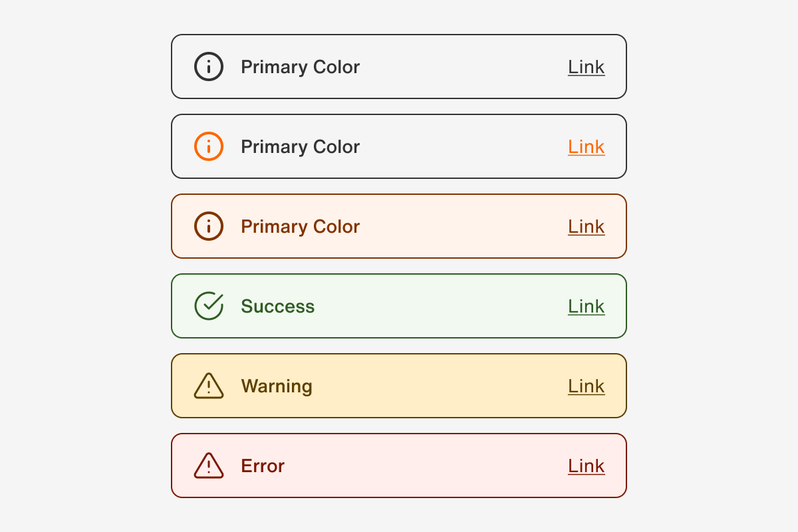Click the dark gray info circle icon
Screen dimensions: 798x532
pyautogui.click(x=209, y=67)
